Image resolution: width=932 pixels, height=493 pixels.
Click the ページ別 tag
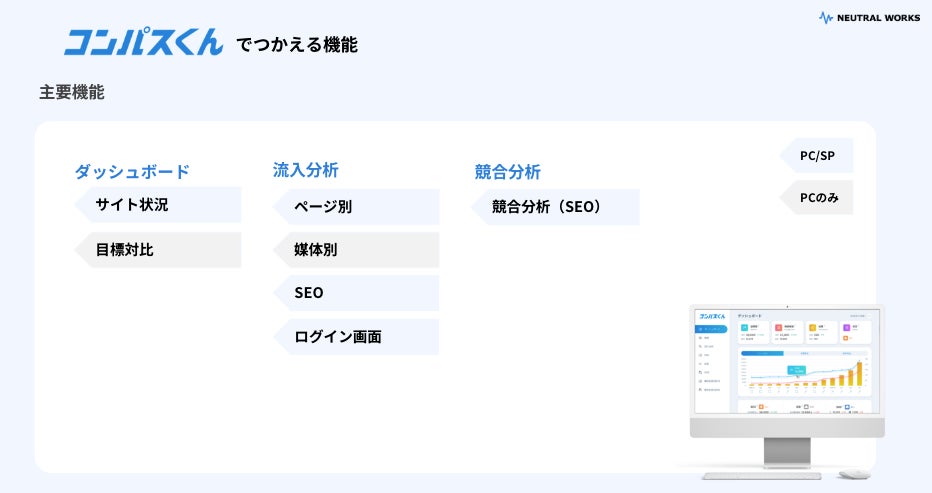(356, 207)
